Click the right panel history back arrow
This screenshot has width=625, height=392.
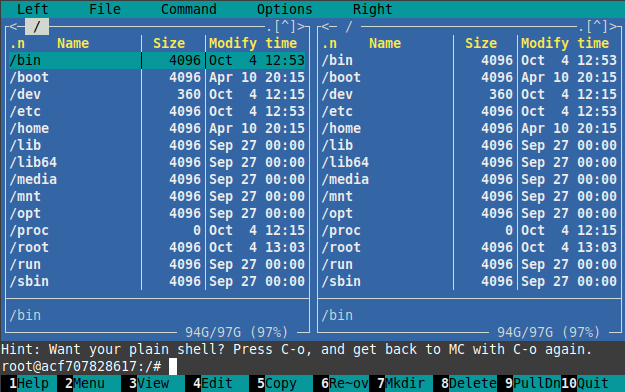click(325, 26)
